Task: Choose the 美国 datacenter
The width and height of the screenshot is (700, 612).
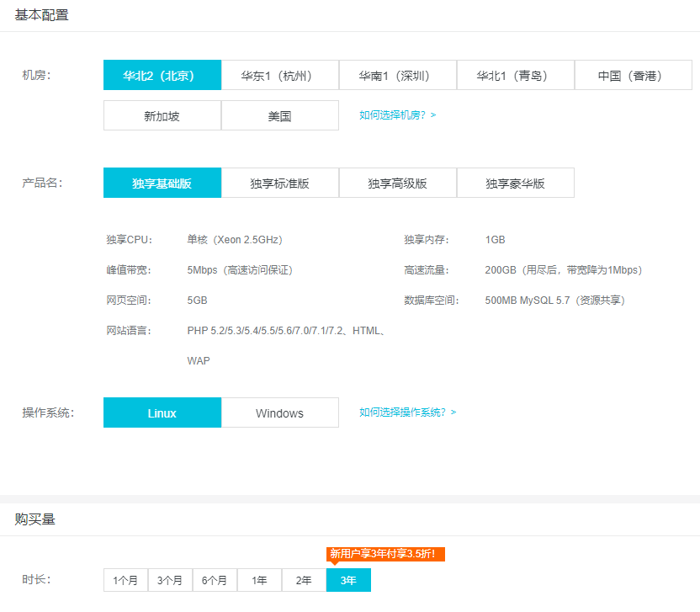Action: pyautogui.click(x=279, y=115)
